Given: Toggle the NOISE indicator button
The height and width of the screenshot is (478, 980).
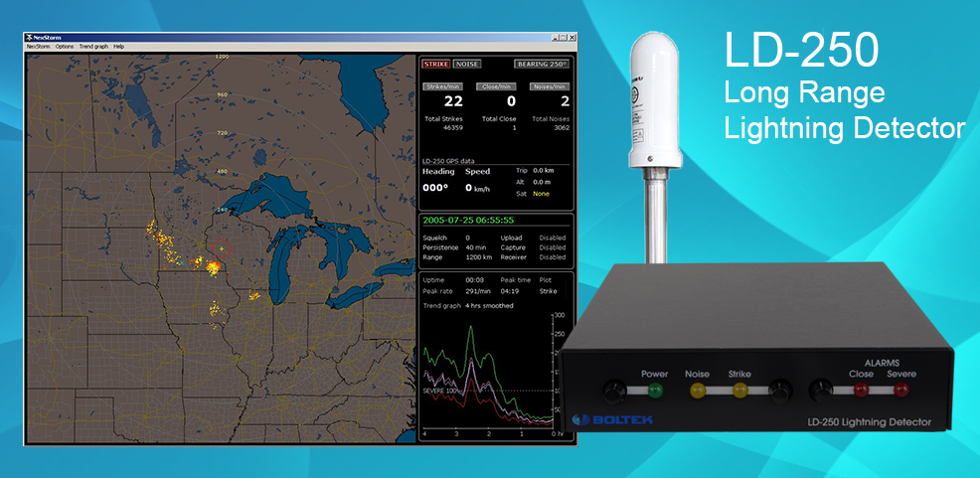Looking at the screenshot, I should pos(467,64).
